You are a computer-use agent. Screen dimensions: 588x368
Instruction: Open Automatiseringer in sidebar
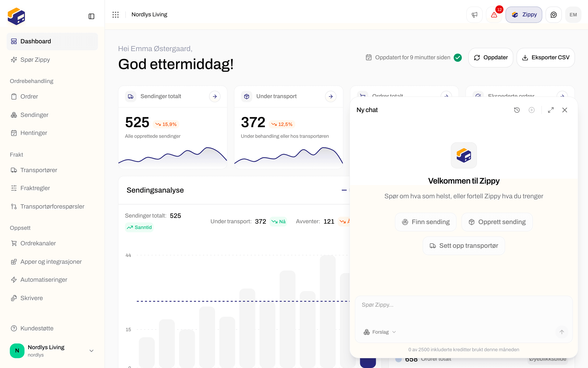[x=52, y=280]
